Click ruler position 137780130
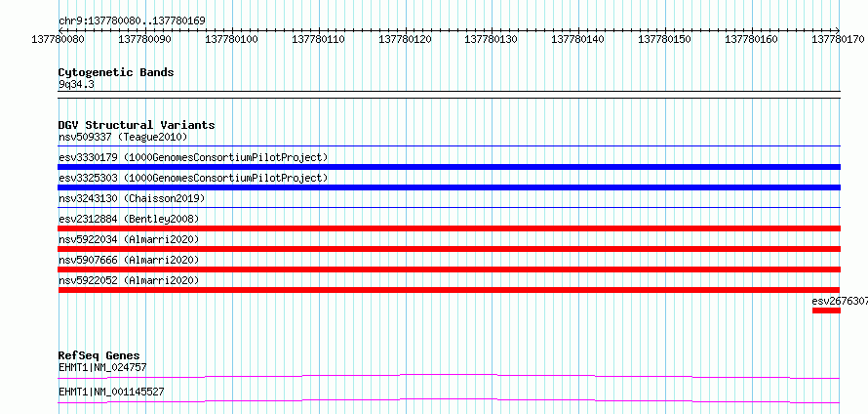 click(492, 39)
